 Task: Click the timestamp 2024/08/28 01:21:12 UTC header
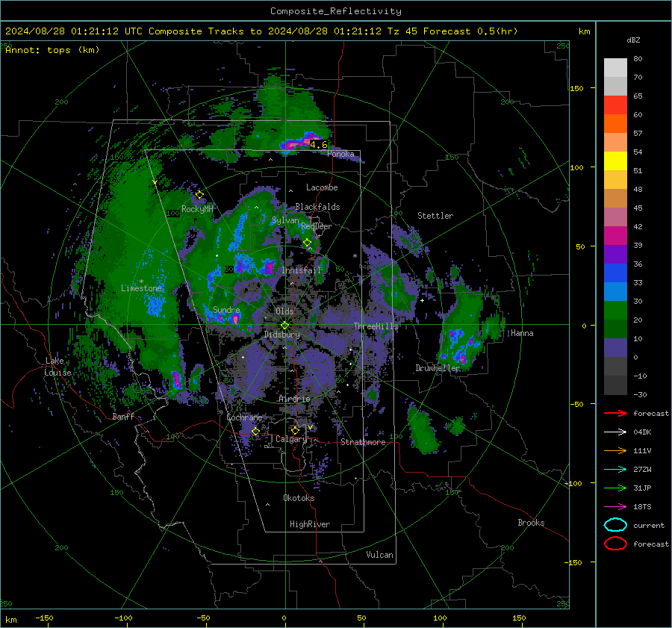[x=74, y=31]
